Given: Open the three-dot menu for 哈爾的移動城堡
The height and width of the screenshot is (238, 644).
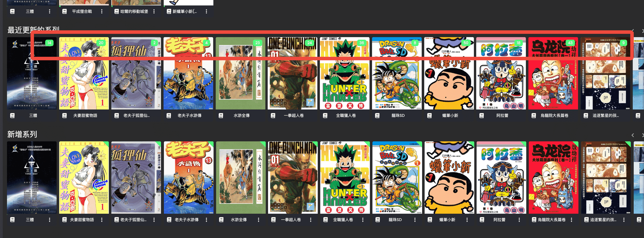Looking at the screenshot, I should click(x=154, y=11).
